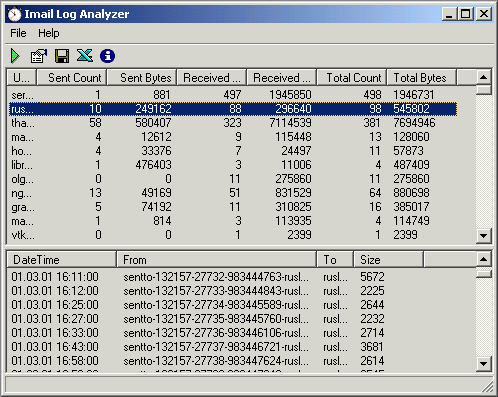Screen dimensions: 498x397
Task: Select the gra... user row
Action: tap(233, 207)
